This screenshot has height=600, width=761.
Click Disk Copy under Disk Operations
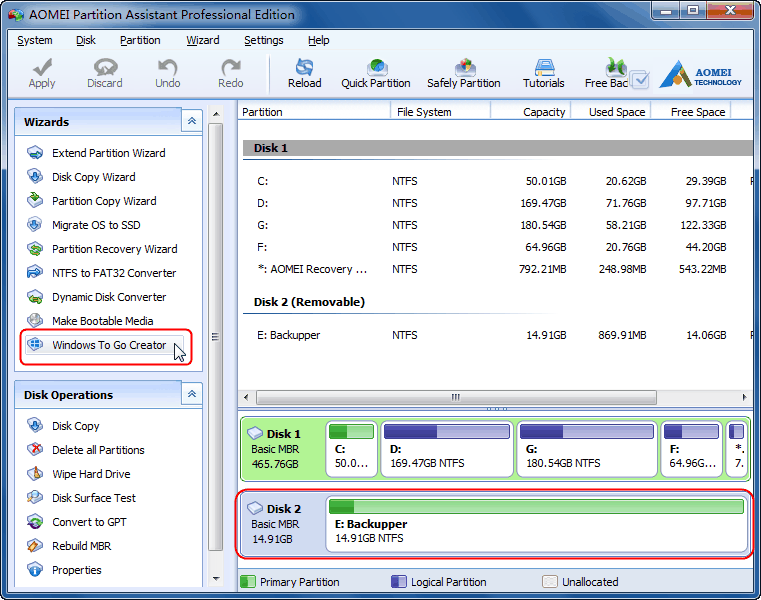click(x=76, y=426)
